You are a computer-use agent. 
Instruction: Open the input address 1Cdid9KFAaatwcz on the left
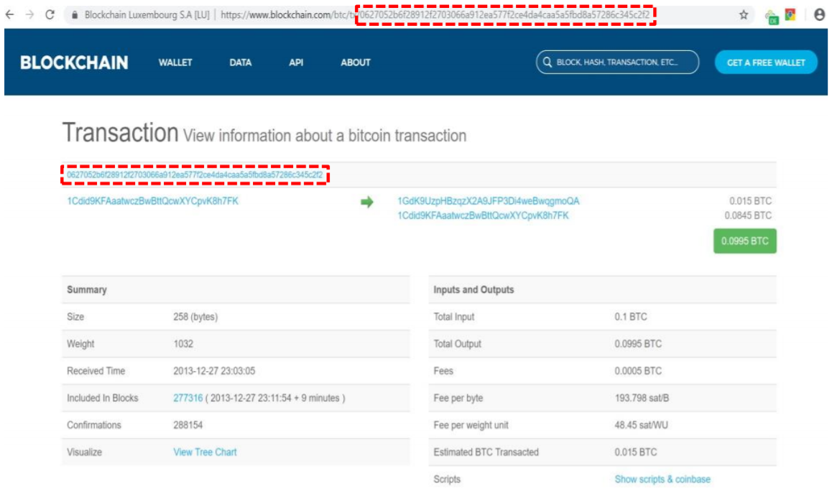152,202
